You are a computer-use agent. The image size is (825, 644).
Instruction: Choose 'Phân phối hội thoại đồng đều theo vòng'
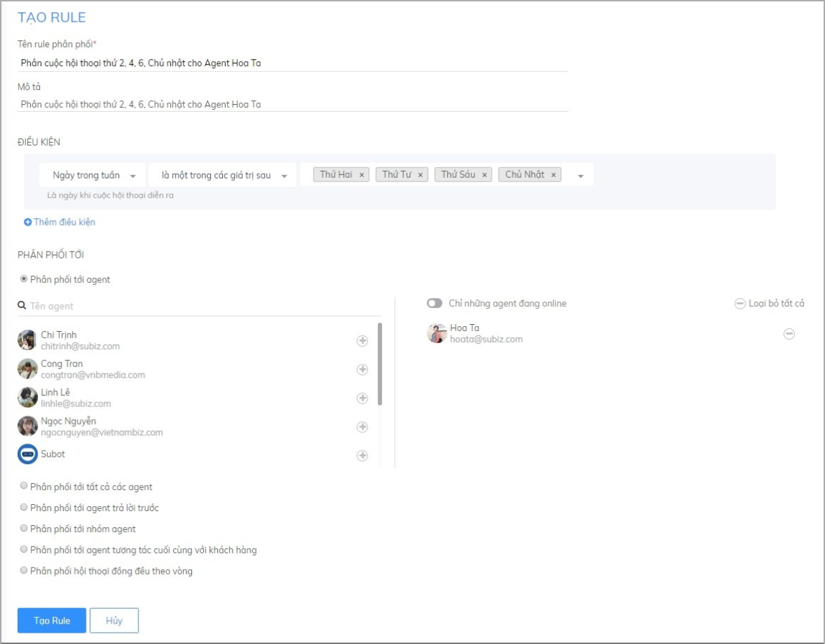[25, 571]
